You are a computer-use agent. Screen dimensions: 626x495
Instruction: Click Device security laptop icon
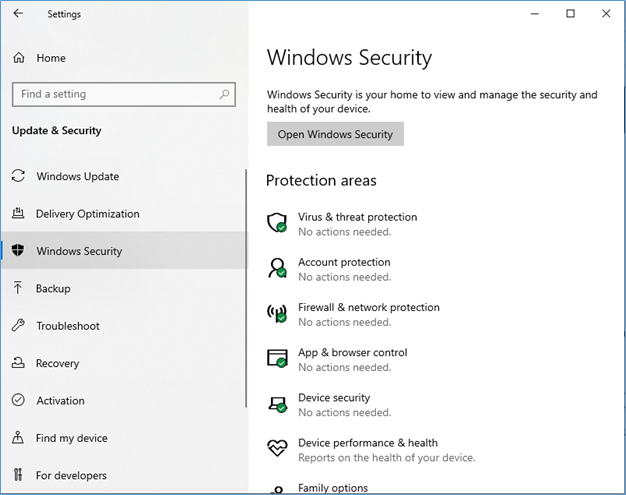[277, 404]
